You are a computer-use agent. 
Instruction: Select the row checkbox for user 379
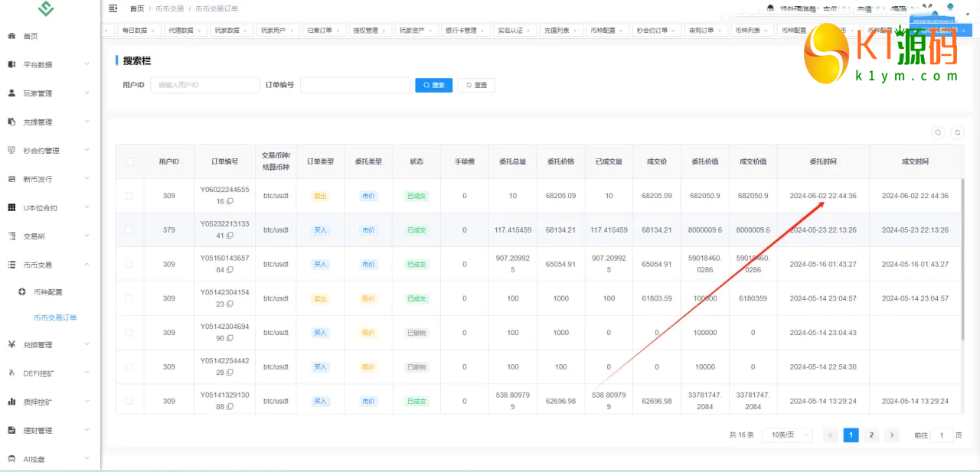point(129,229)
